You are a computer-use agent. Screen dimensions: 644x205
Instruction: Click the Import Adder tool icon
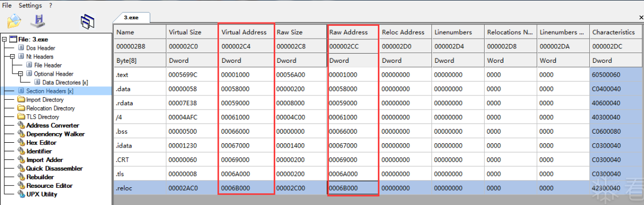point(21,159)
